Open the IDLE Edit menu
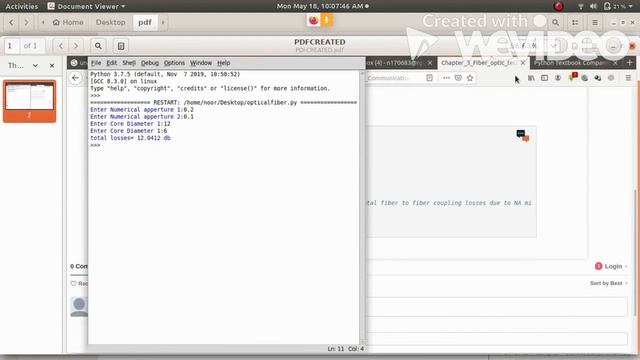The height and width of the screenshot is (360, 640). [x=111, y=63]
